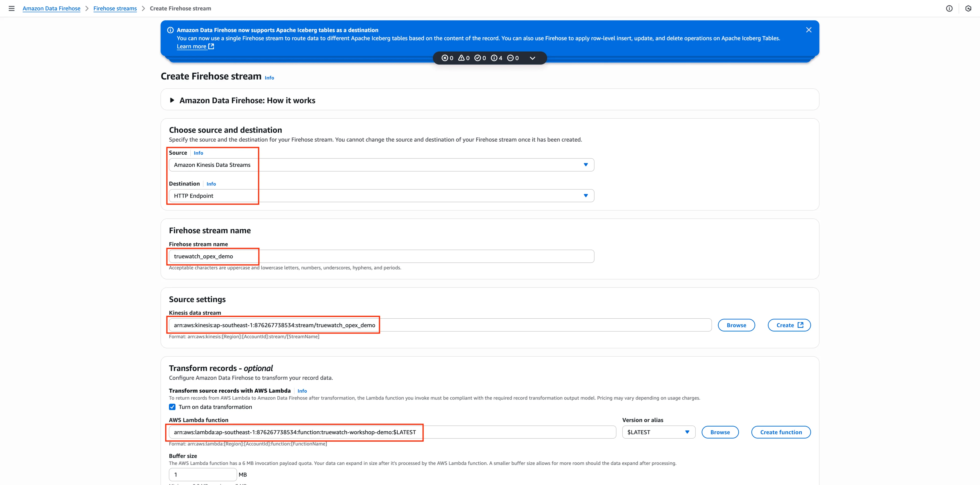The image size is (980, 485).
Task: Click the Firehose stream name input field
Action: pos(381,256)
